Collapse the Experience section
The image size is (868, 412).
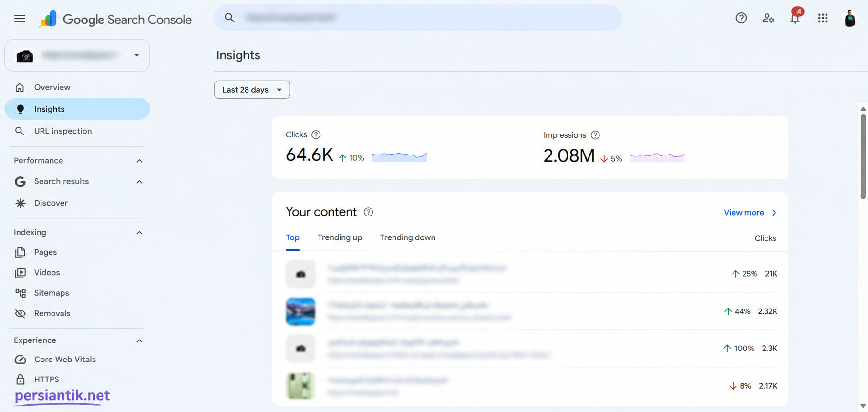coord(139,340)
